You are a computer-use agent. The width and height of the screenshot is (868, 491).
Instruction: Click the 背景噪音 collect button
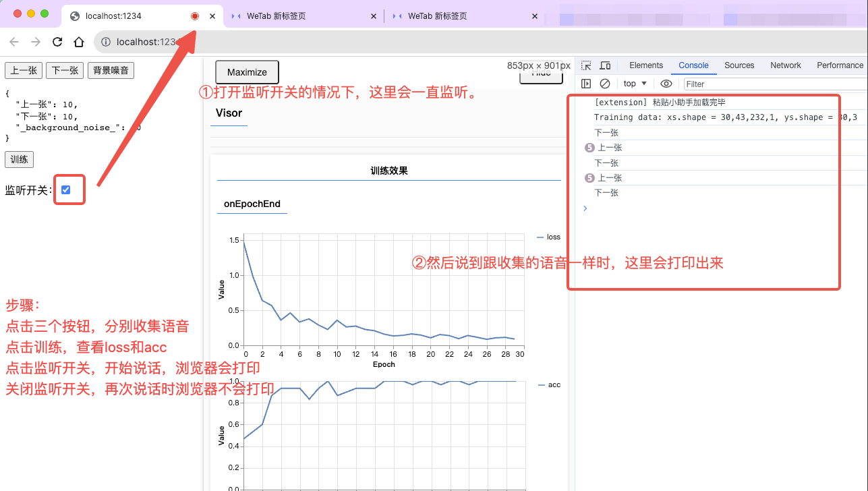pos(111,70)
